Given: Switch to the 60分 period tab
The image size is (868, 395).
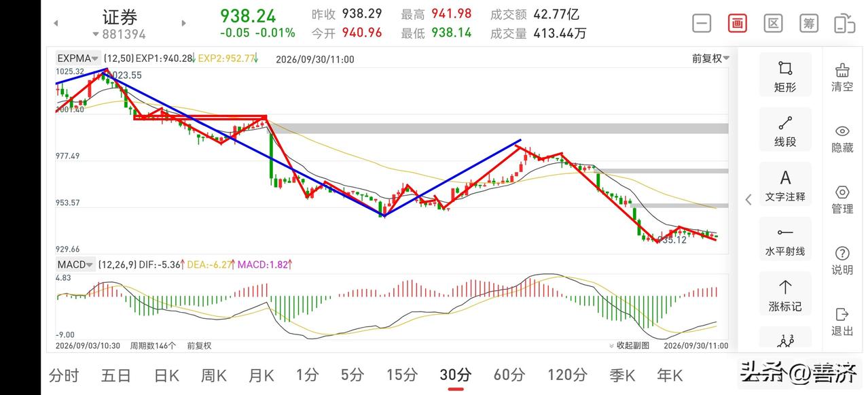Looking at the screenshot, I should coord(509,375).
